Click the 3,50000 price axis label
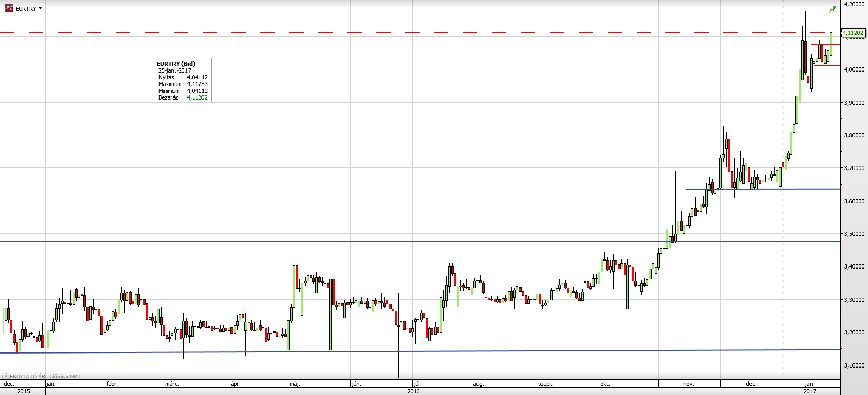Image resolution: width=868 pixels, height=395 pixels. (854, 234)
